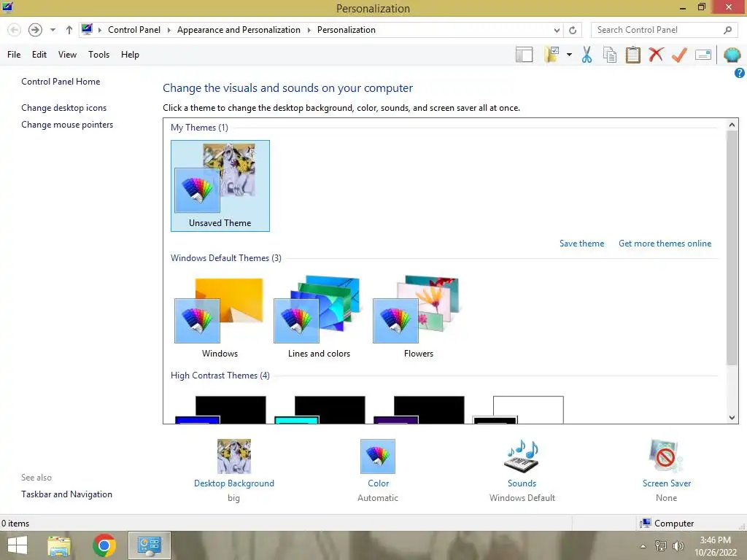The height and width of the screenshot is (560, 747).
Task: Click the Properties toolbar icon
Action: point(703,55)
